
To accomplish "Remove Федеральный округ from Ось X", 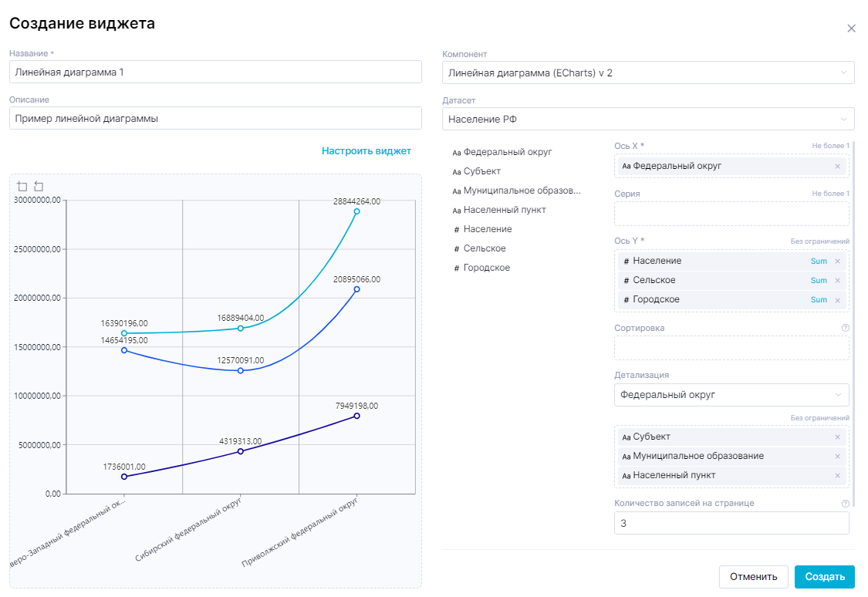I will pyautogui.click(x=837, y=166).
